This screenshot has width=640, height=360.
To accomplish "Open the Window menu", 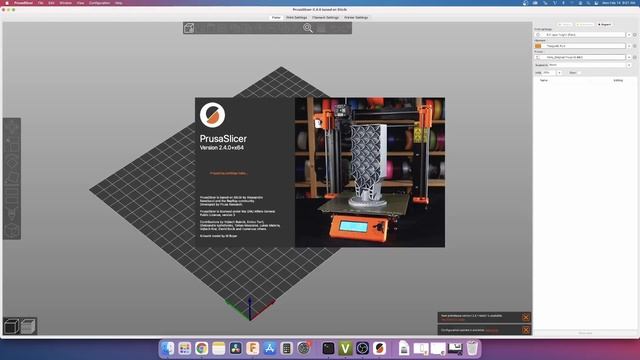I will [x=65, y=3].
